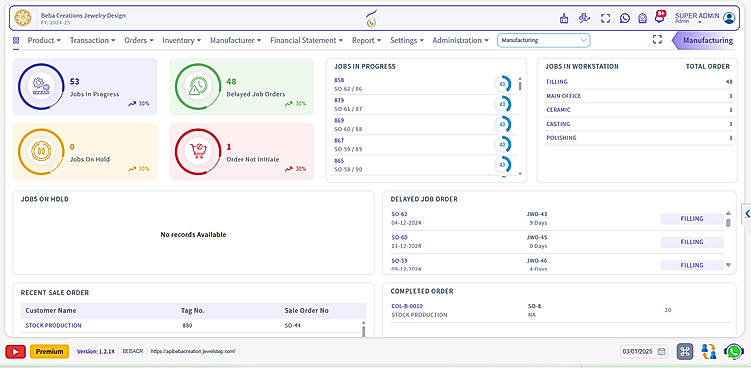Click progress ring for job 869
The width and height of the screenshot is (751, 368).
pos(502,124)
